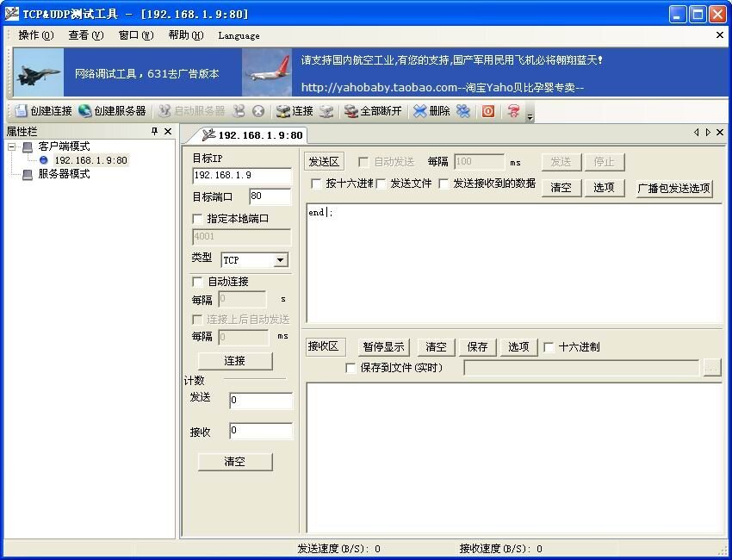
Task: Click the 选项 button in send area
Action: click(604, 188)
